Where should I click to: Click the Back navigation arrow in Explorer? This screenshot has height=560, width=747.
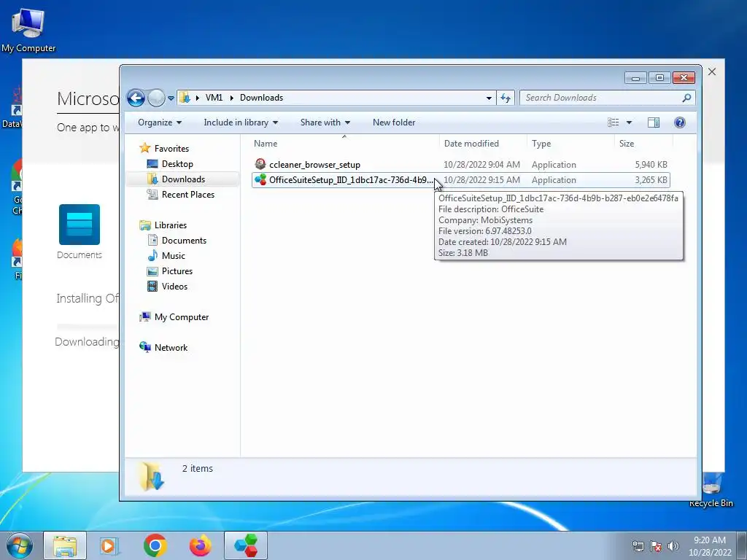tap(136, 98)
